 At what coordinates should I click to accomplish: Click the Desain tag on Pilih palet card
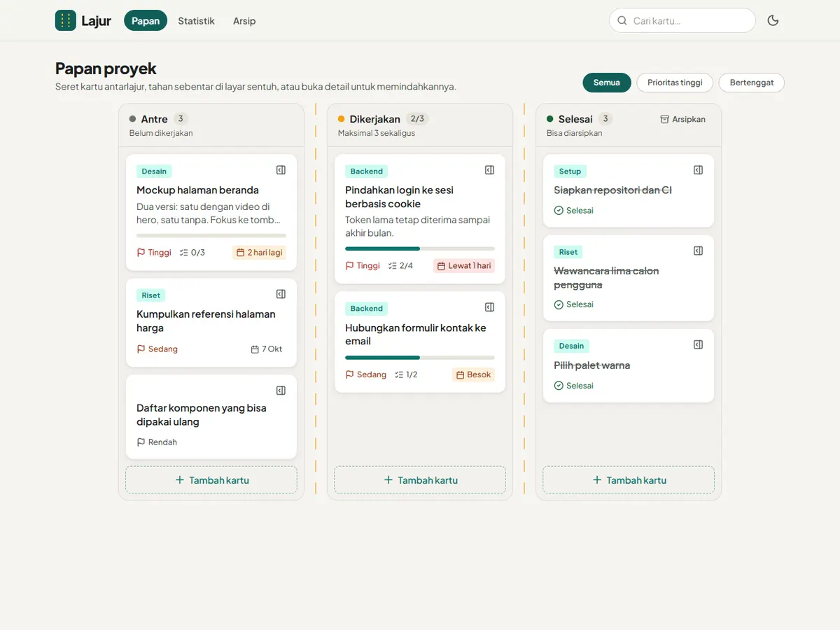tap(571, 346)
